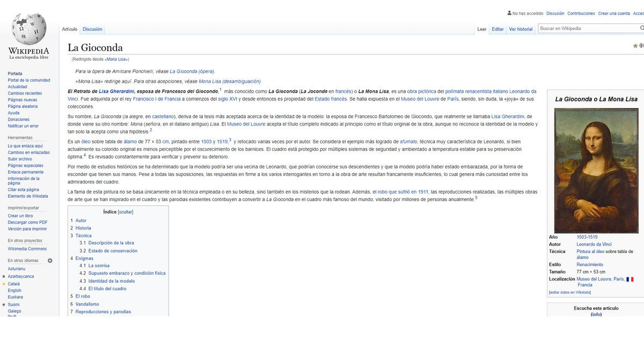The height and width of the screenshot is (340, 644).
Task: Open La Gioconda (ópera) link
Action: [192, 71]
